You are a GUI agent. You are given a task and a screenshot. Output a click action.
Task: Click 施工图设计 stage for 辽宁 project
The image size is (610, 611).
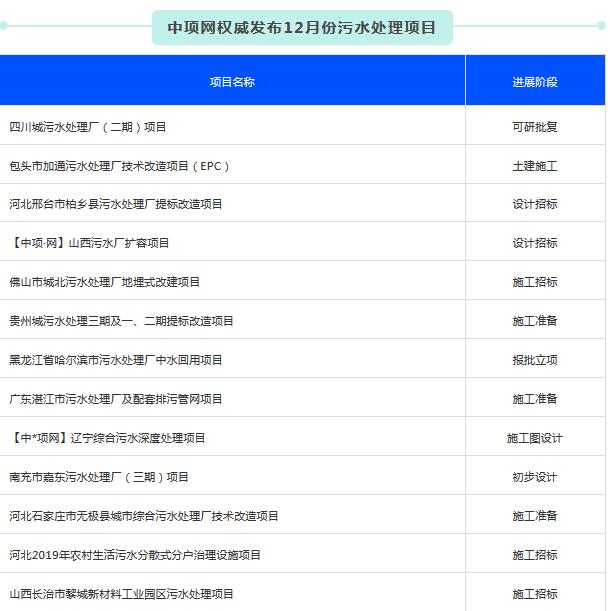click(x=535, y=438)
